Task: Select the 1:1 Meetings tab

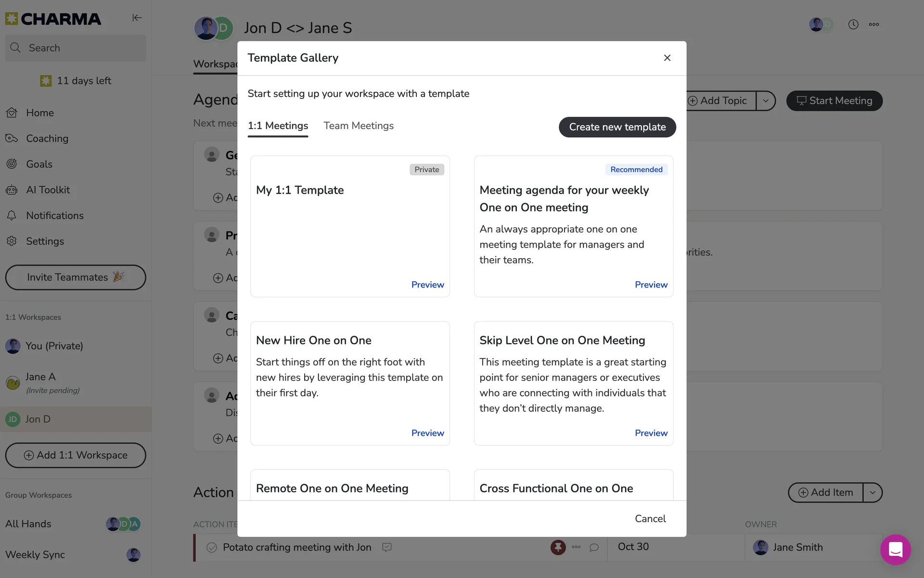Action: point(278,126)
